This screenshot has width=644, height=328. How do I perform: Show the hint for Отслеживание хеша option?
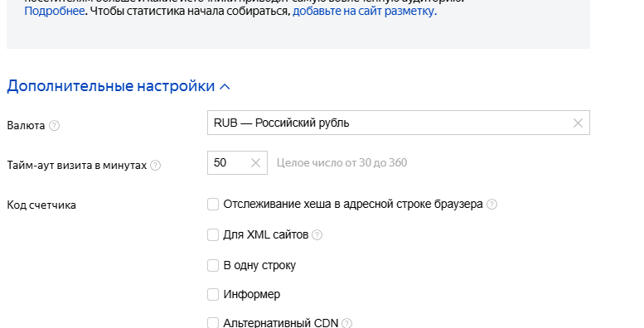pyautogui.click(x=491, y=205)
